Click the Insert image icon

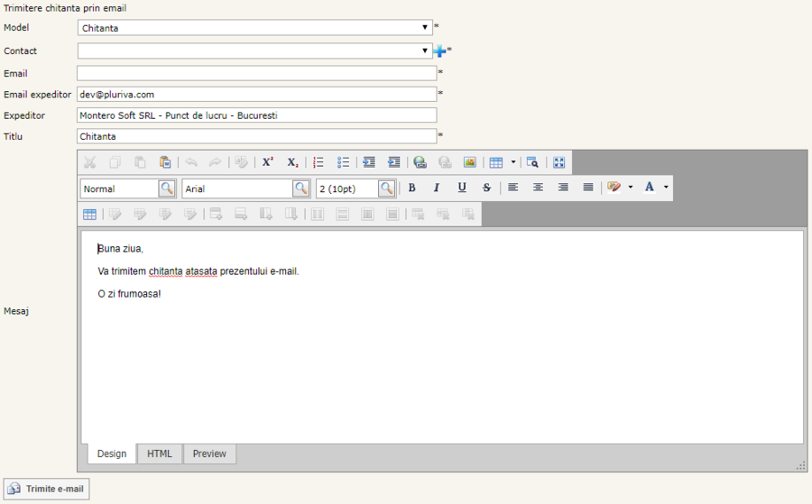point(469,162)
